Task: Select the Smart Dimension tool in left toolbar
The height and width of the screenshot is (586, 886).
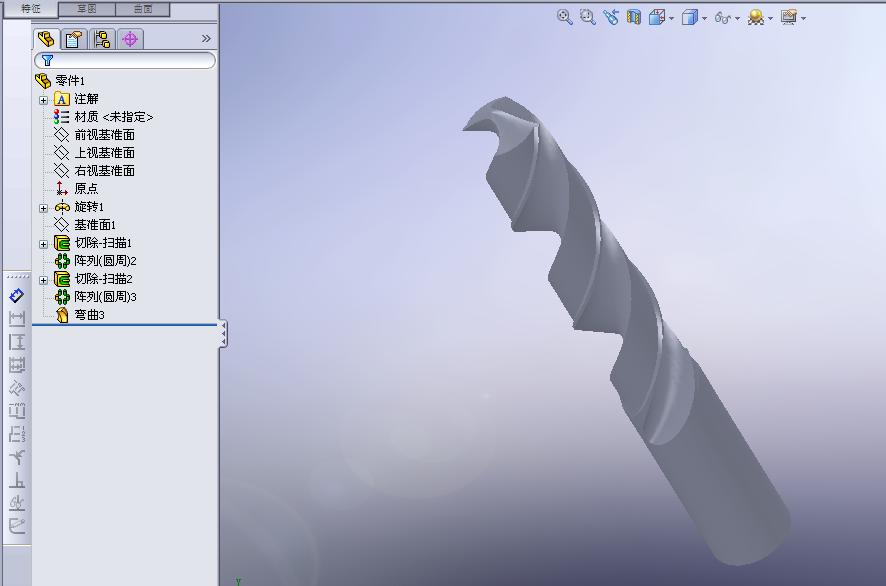Action: coord(16,295)
